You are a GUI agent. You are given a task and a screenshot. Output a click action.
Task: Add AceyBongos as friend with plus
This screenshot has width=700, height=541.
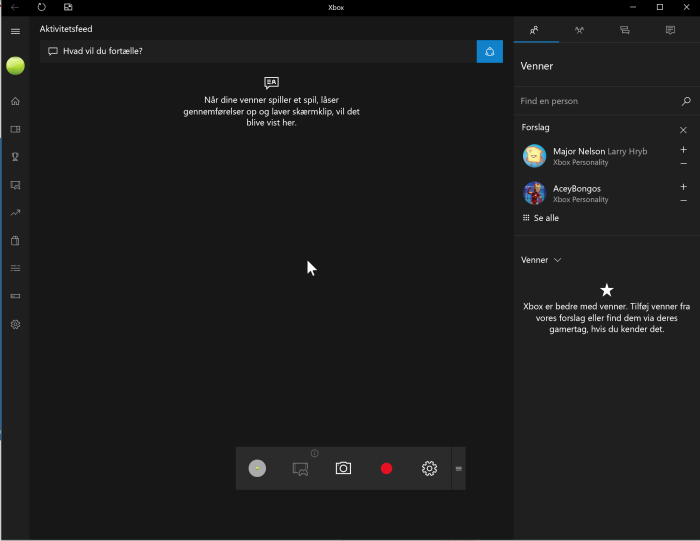point(683,187)
